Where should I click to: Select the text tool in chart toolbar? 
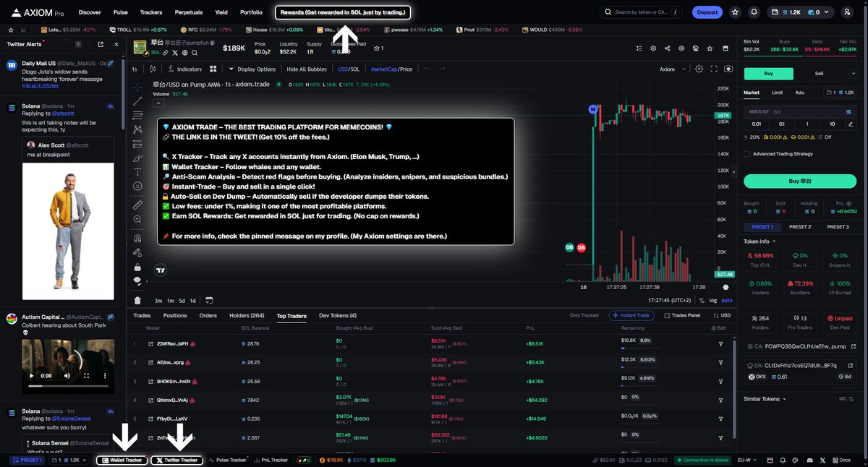137,172
